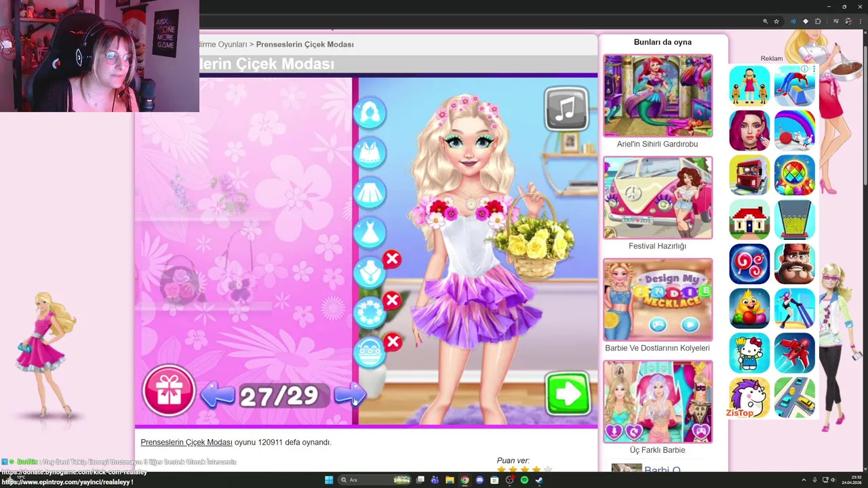Click the red airplane ad icon
Screen dimensions: 868x488
795,352
